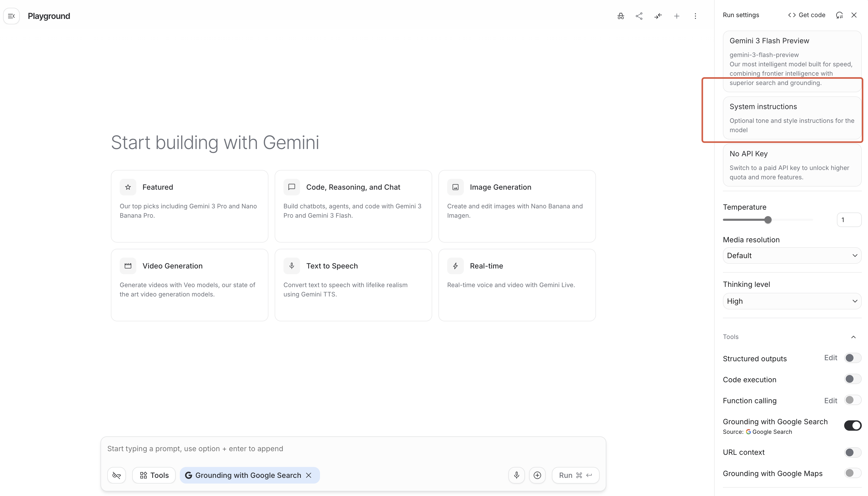Reset run settings to default icon
The height and width of the screenshot is (496, 868).
[839, 15]
